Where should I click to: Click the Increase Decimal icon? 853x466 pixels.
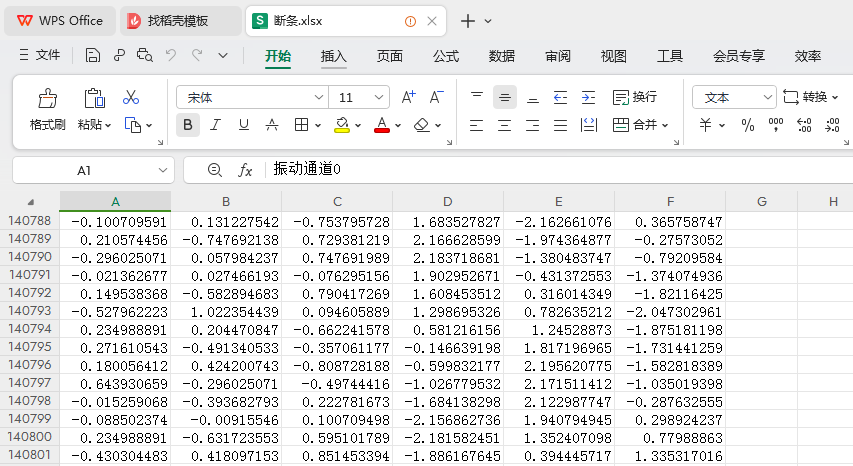pos(804,125)
